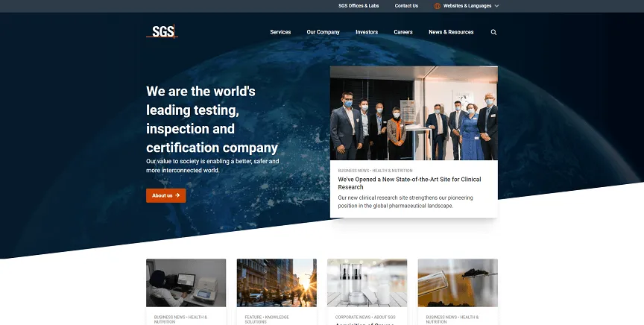Click the 'Our new clinical research site strengthens' description

tap(405, 202)
